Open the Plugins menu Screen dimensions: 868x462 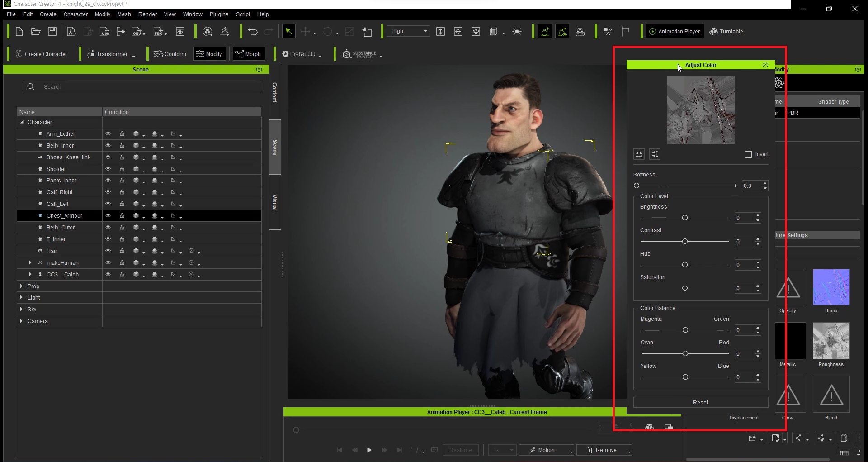click(219, 14)
